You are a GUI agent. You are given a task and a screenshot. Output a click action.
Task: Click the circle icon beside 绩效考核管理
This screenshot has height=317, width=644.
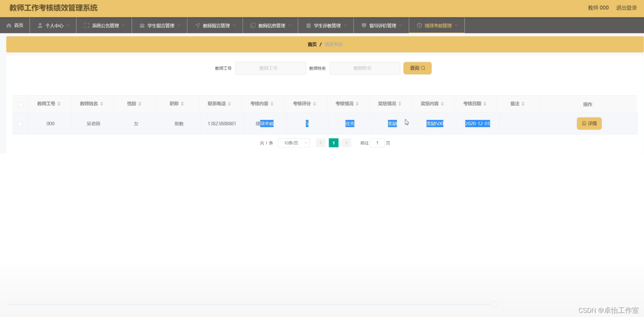tap(419, 25)
